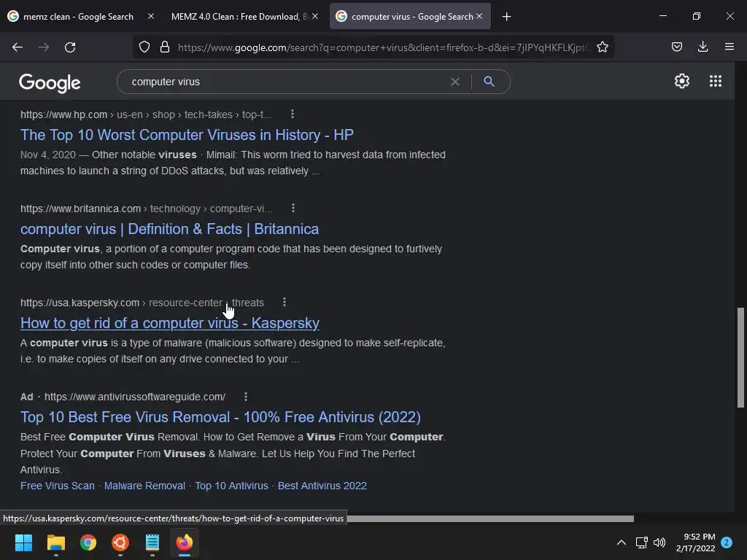Click the britannica.com breadcrumb URL
Image resolution: width=747 pixels, height=560 pixels.
tap(146, 209)
